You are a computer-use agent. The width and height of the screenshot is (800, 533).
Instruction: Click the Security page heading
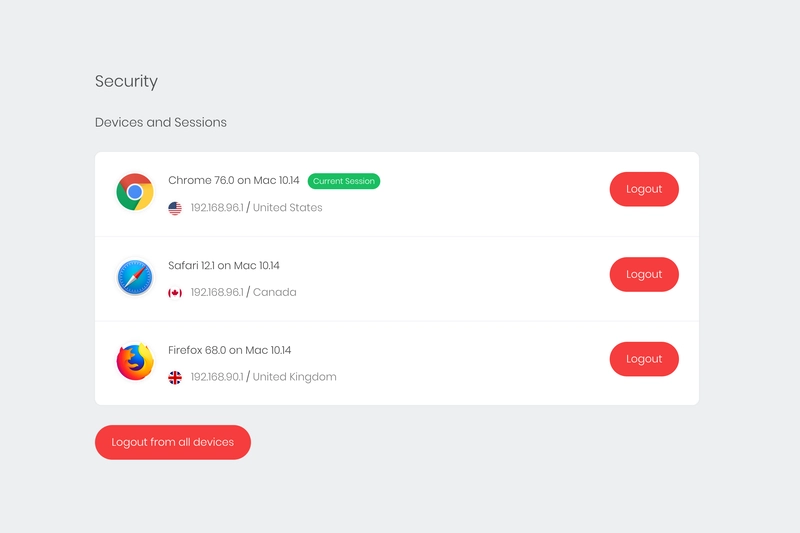coord(127,82)
